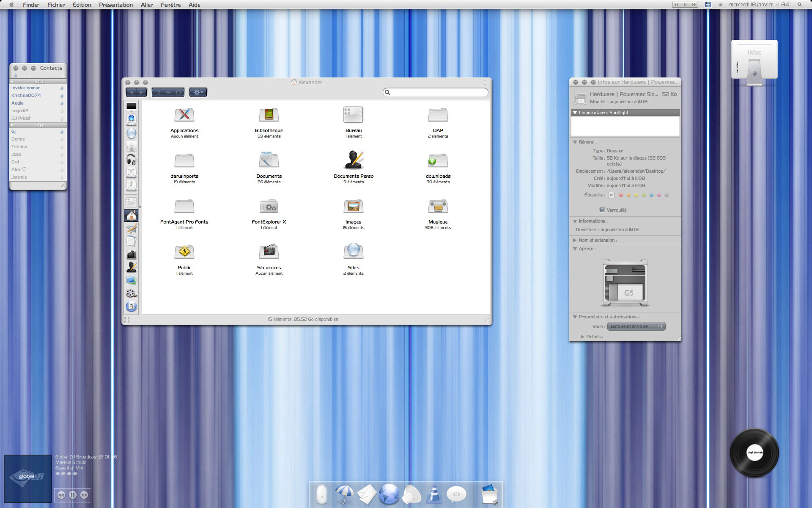Open the film reel icon in the sidebar

tap(131, 293)
